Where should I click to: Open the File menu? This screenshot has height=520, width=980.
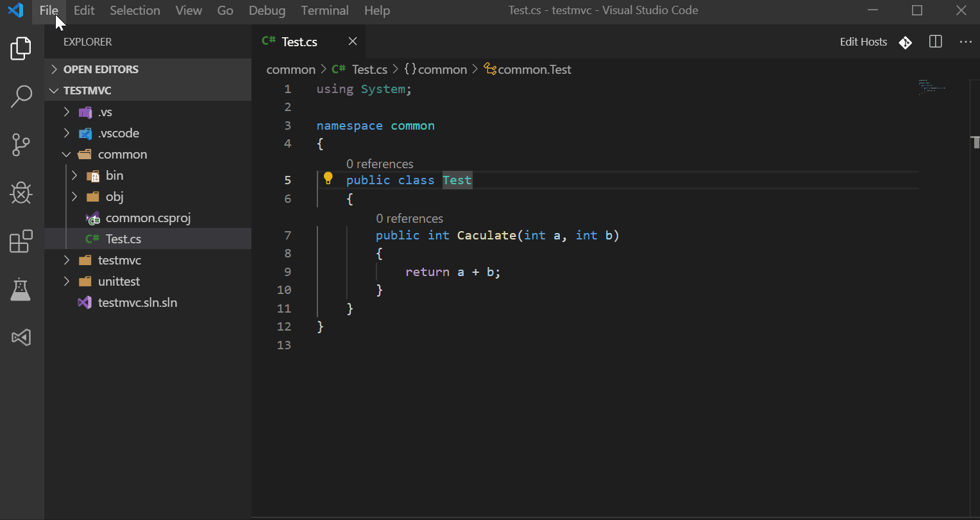pyautogui.click(x=49, y=10)
